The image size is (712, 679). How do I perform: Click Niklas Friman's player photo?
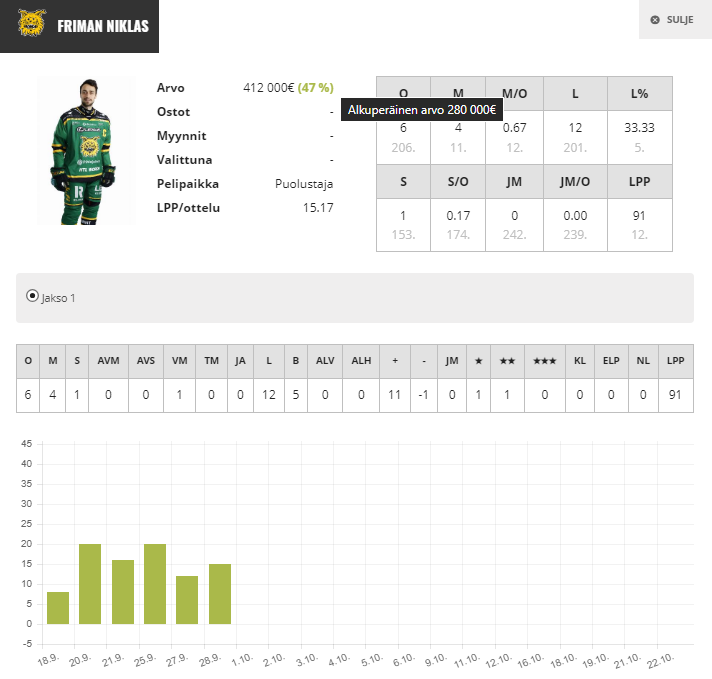click(x=86, y=150)
